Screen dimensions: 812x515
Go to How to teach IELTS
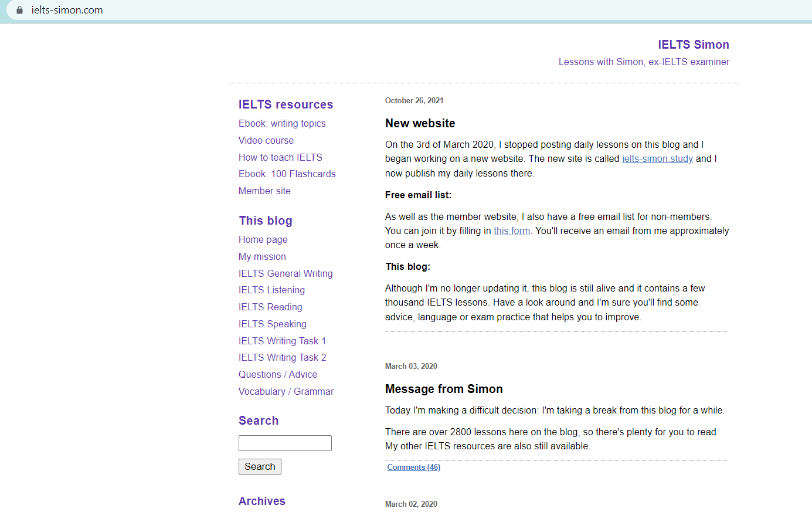click(280, 157)
